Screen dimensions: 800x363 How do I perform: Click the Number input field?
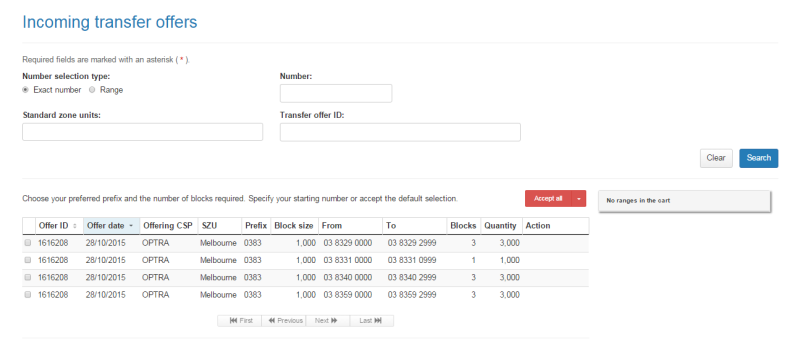tap(336, 93)
